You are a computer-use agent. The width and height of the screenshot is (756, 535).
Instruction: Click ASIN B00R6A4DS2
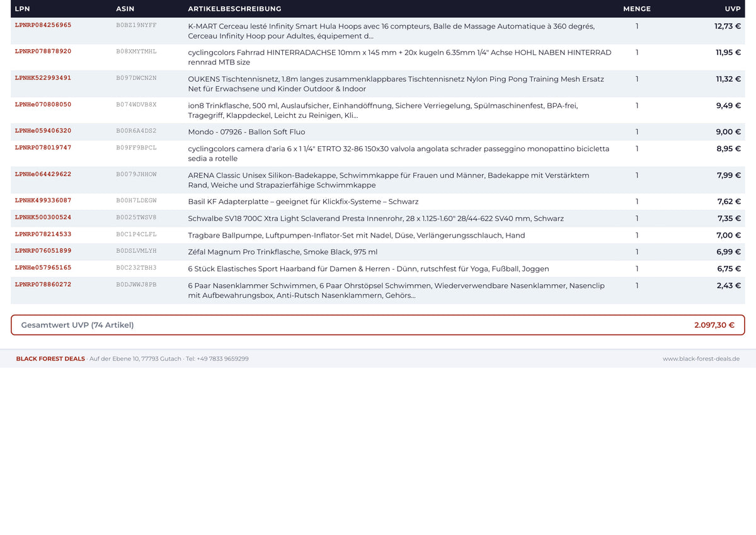point(136,131)
